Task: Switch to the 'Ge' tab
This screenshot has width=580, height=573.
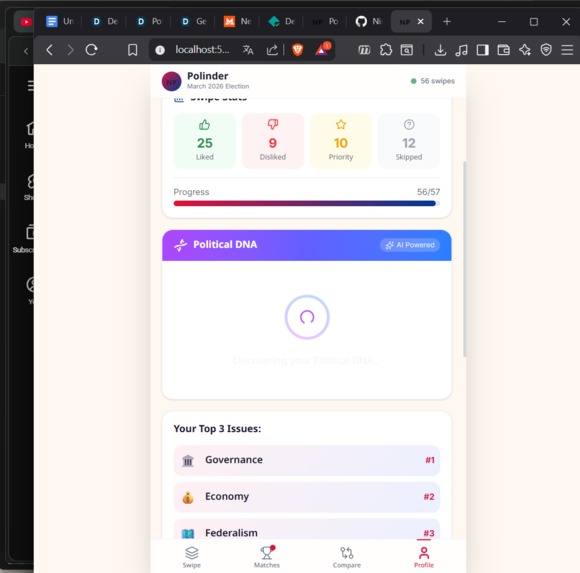Action: [193, 21]
